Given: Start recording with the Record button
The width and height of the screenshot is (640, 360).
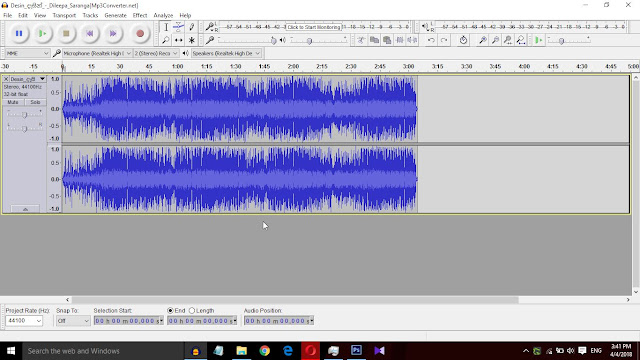Looking at the screenshot, I should click(140, 33).
